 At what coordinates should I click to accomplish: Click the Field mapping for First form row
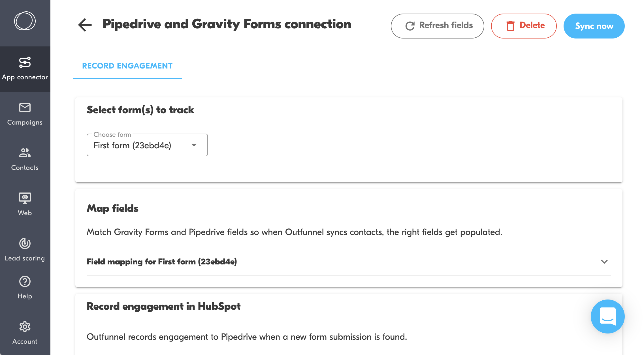(x=162, y=262)
